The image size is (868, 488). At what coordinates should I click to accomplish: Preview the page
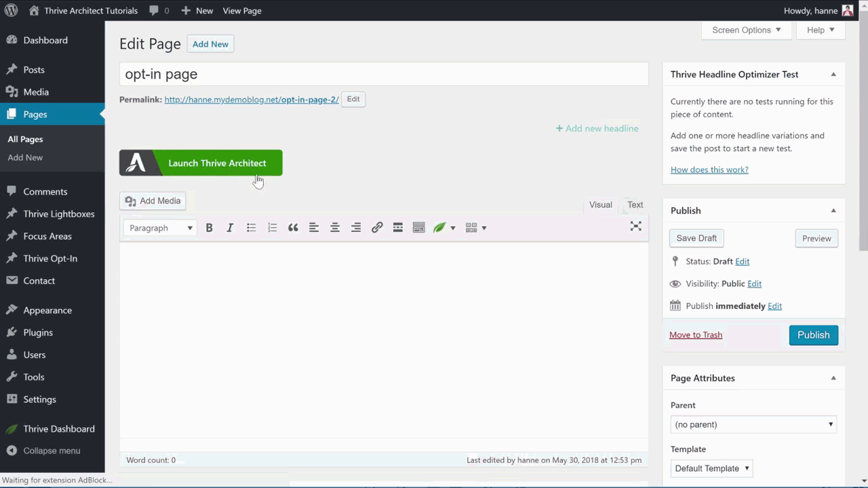point(816,239)
